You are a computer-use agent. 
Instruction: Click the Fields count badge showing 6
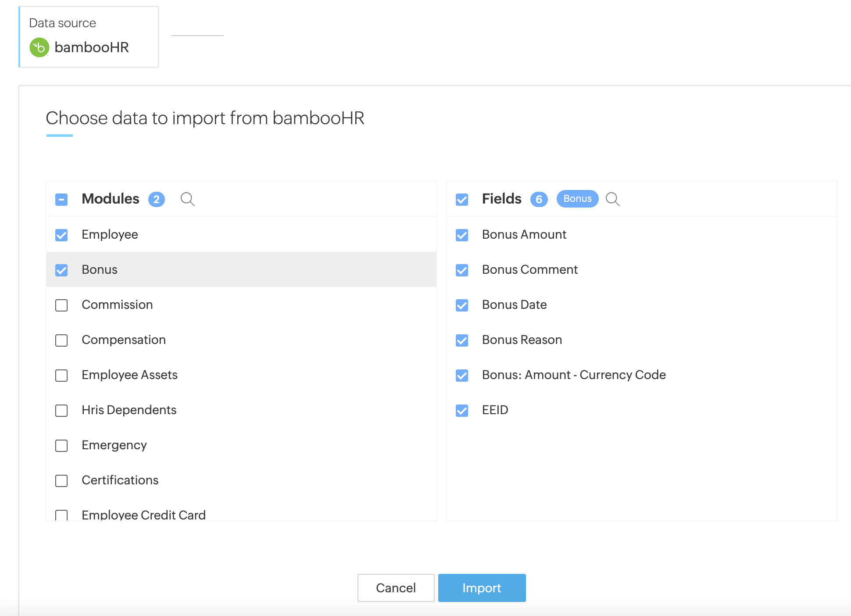539,199
